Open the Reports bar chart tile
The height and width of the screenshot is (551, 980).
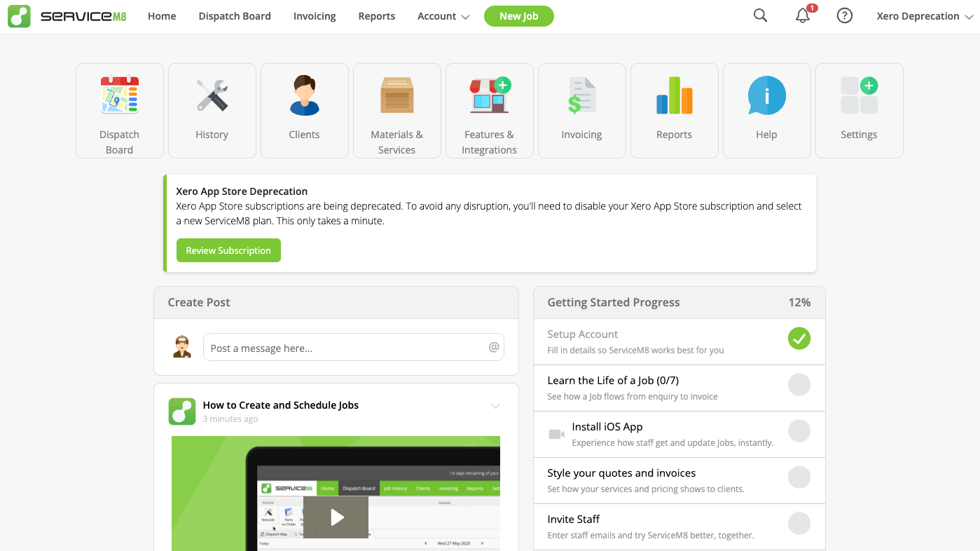675,111
